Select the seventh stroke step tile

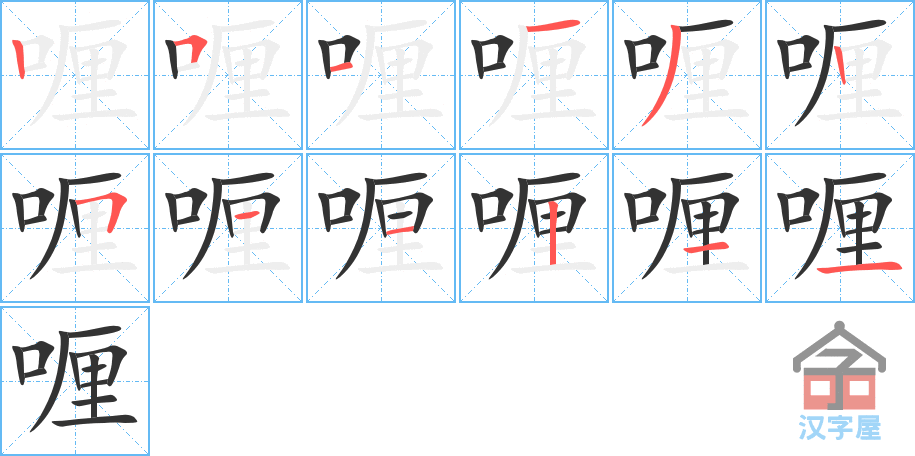tap(75, 228)
